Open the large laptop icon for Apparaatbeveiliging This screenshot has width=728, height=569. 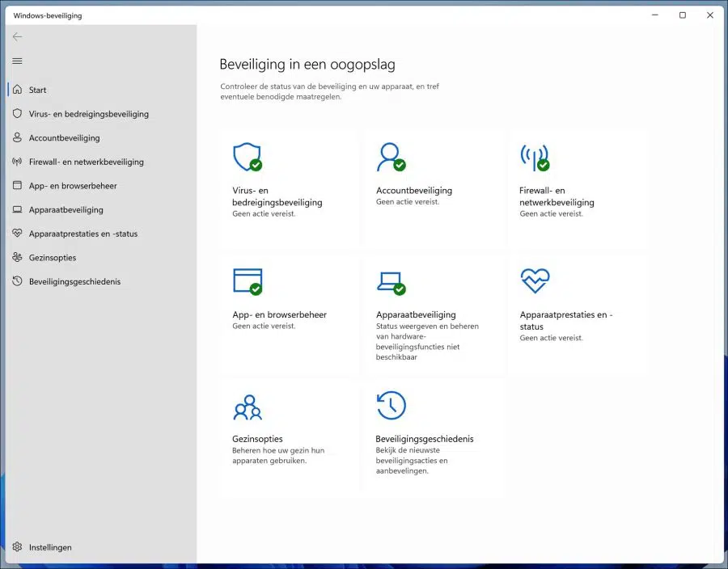tap(392, 283)
